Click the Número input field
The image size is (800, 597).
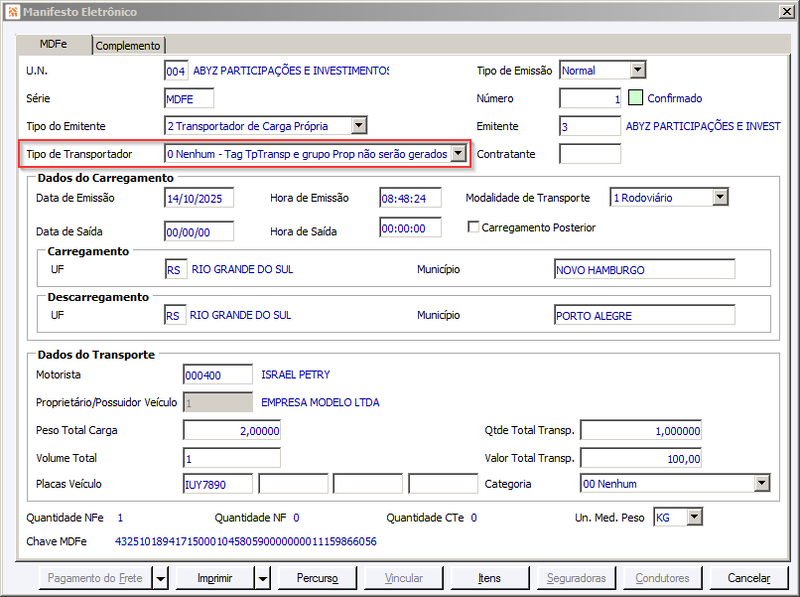point(590,98)
